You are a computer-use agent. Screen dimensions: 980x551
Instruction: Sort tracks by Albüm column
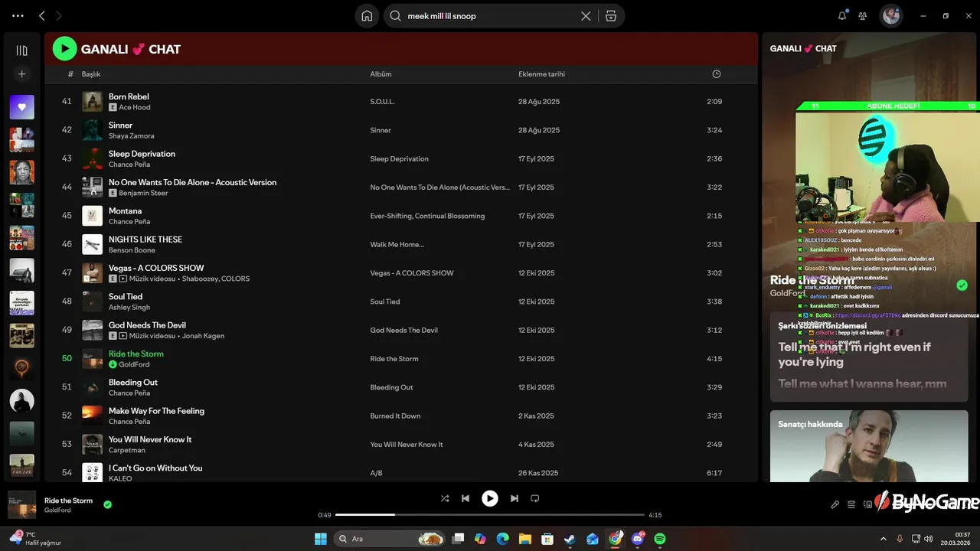(381, 74)
